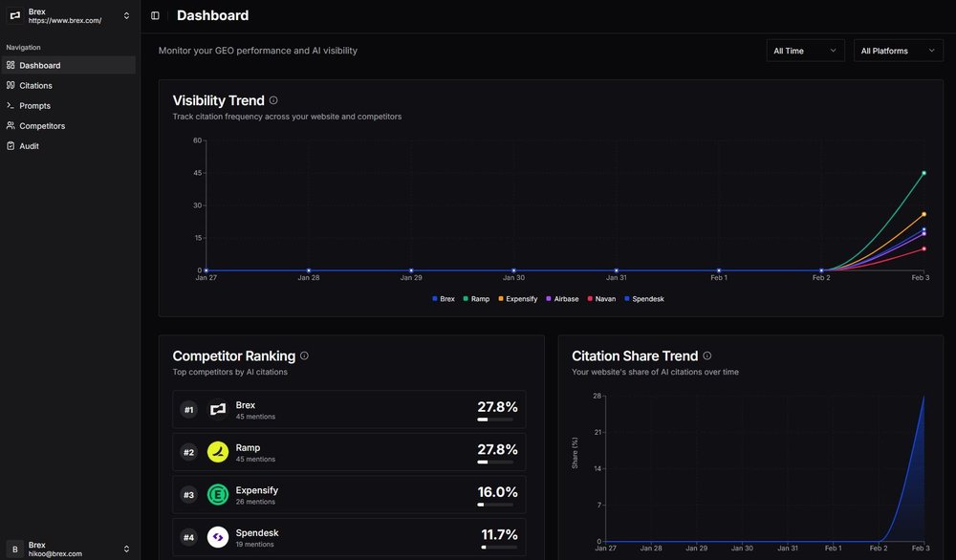
Task: Click the Prompts terminal icon
Action: (11, 105)
